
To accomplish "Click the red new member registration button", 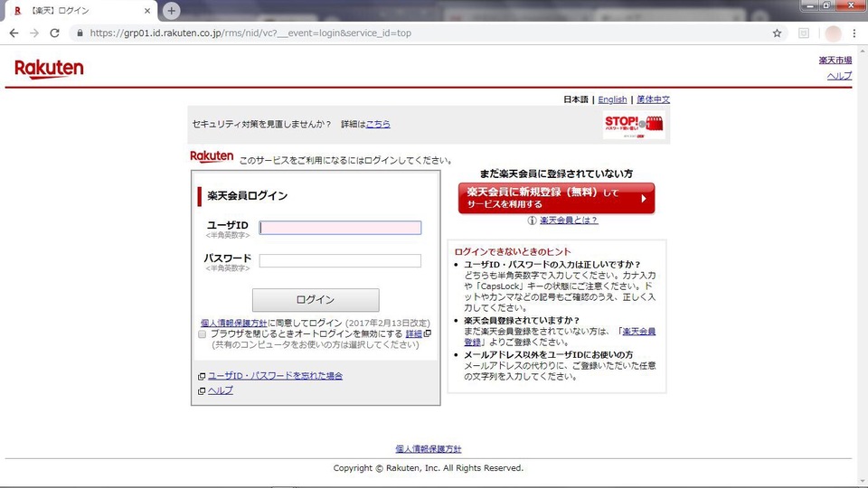I will click(x=556, y=198).
